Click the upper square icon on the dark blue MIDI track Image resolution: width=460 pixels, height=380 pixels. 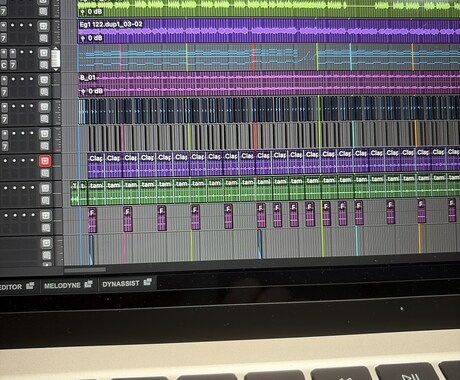point(44,107)
